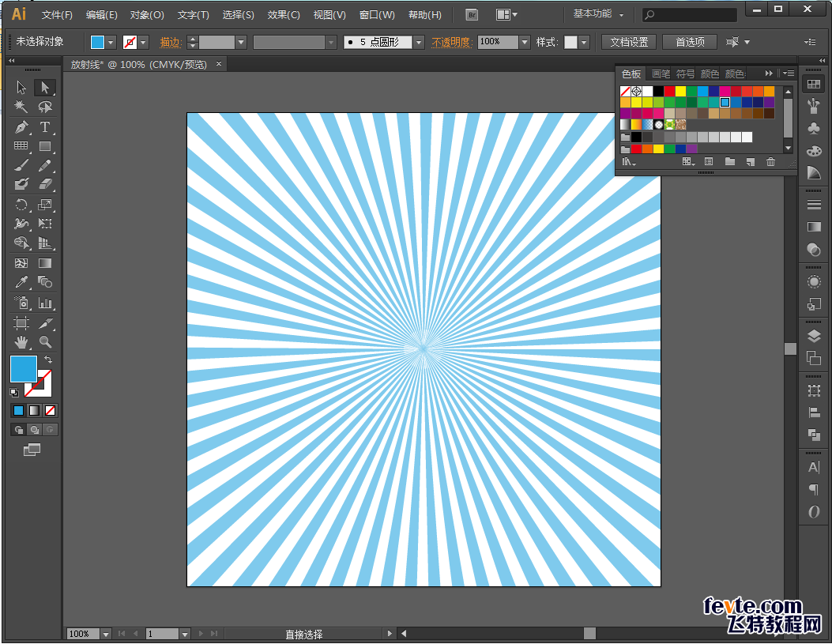This screenshot has height=644, width=832.
Task: Open the 对象(O) menu
Action: [147, 15]
